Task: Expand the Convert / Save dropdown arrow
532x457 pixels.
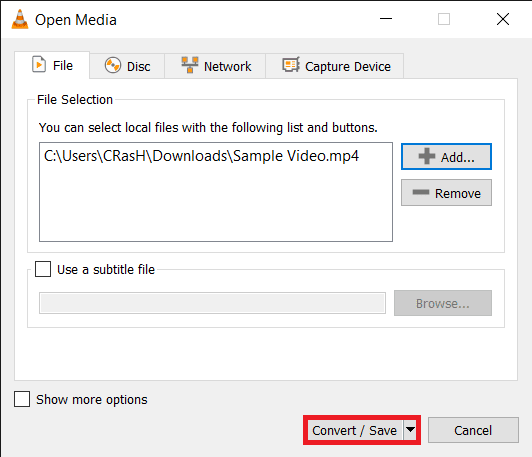Action: 410,430
